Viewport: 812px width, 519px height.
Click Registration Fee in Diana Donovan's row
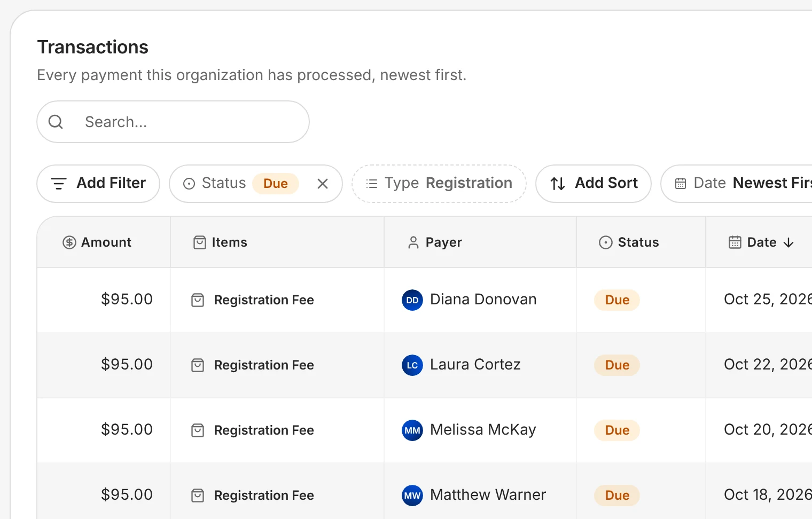(264, 300)
